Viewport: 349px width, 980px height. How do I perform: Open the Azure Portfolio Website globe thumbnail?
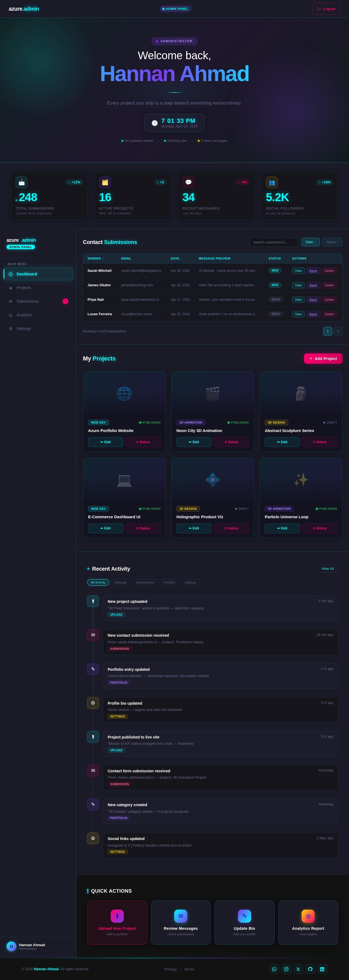coord(124,393)
